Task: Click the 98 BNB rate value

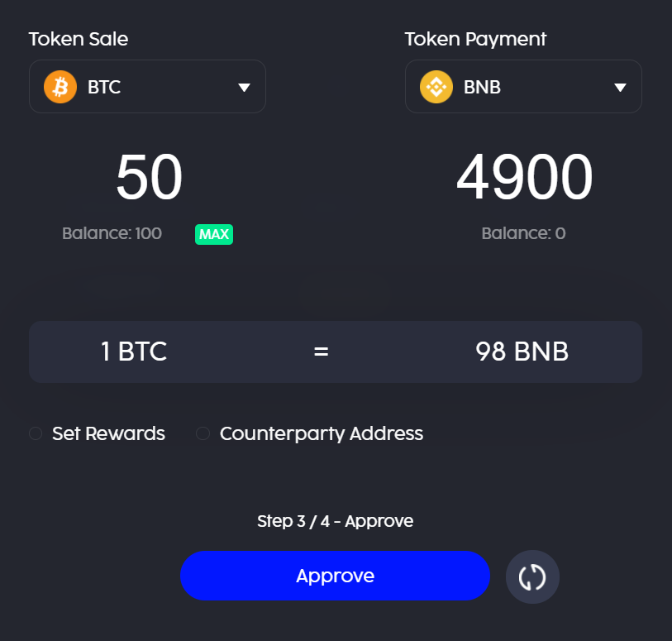Action: (522, 352)
